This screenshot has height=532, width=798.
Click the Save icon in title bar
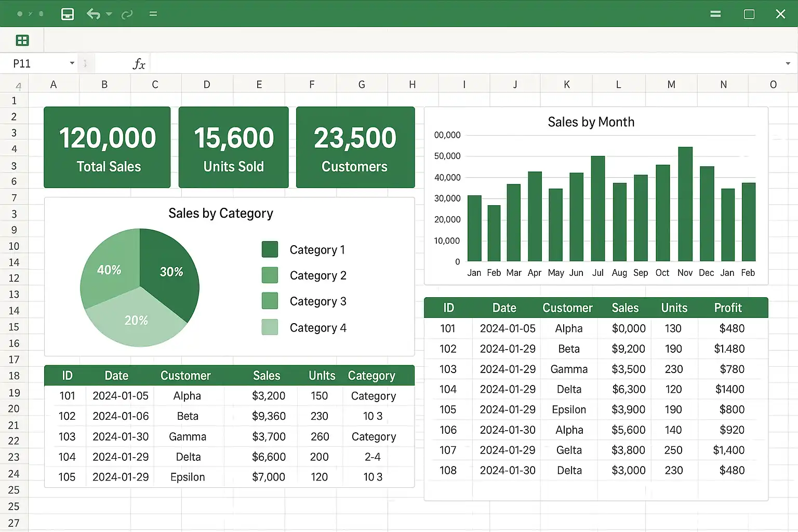pos(68,14)
